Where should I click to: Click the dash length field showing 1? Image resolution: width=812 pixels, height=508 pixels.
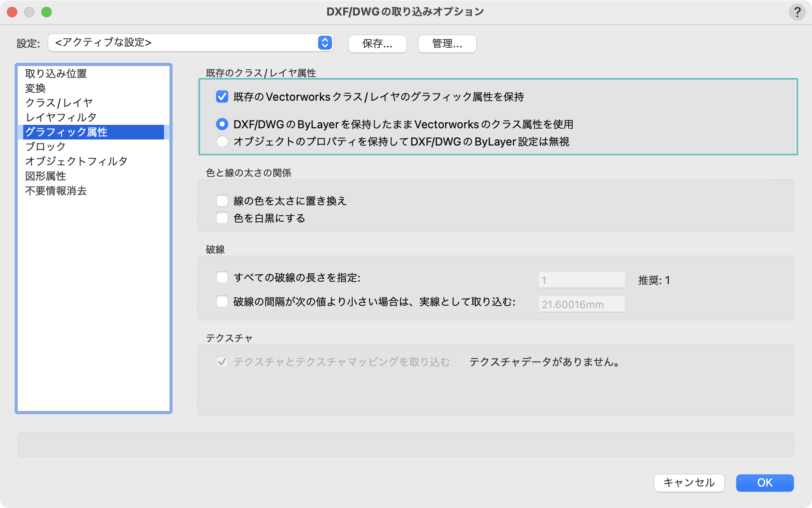coord(582,280)
